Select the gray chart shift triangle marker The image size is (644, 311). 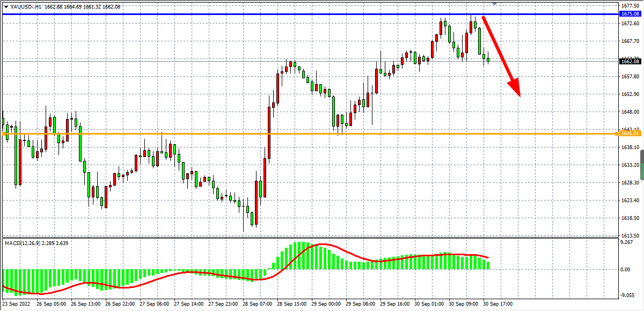494,4
